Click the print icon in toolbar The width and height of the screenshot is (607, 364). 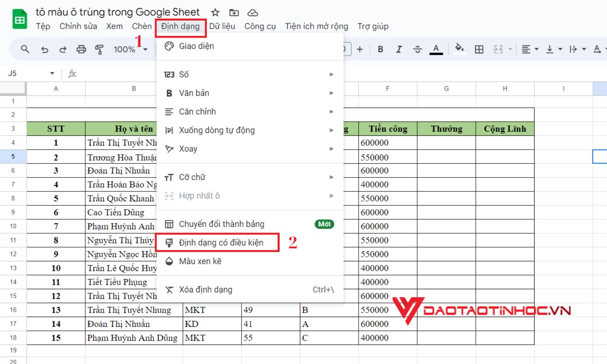coord(81,49)
